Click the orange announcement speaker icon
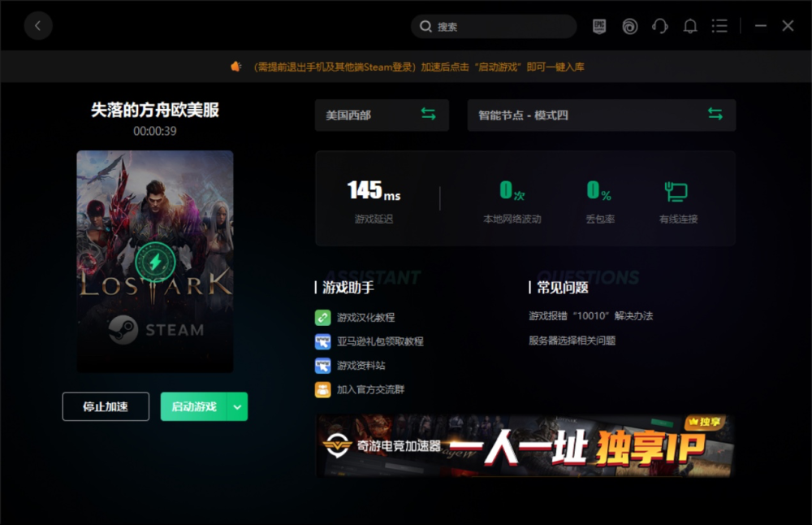This screenshot has height=525, width=812. (x=236, y=67)
